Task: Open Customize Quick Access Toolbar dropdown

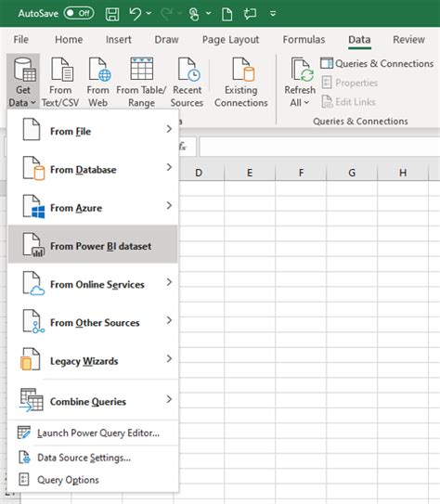Action: point(273,14)
